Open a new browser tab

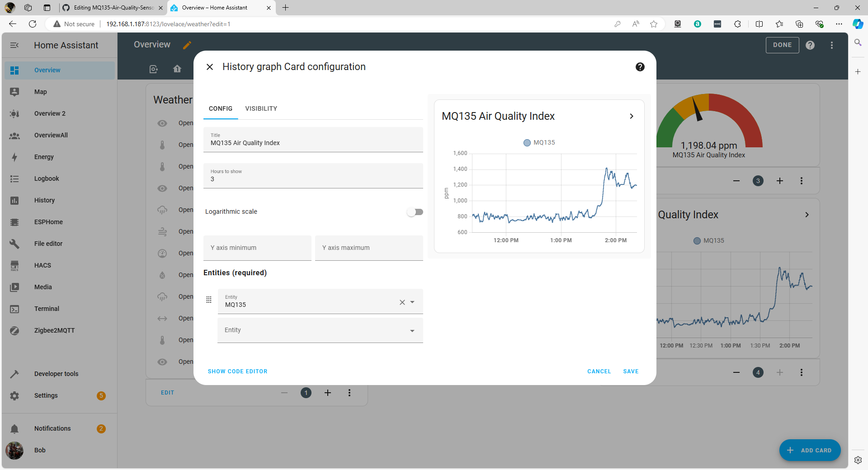(285, 8)
